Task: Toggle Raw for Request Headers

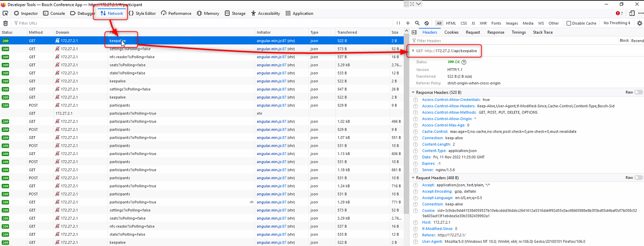Action: (638, 178)
